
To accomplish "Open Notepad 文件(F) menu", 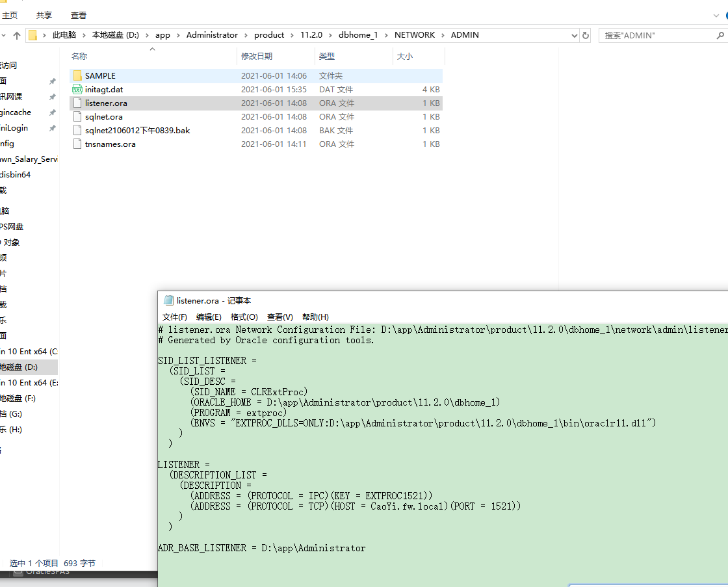I will pos(175,317).
